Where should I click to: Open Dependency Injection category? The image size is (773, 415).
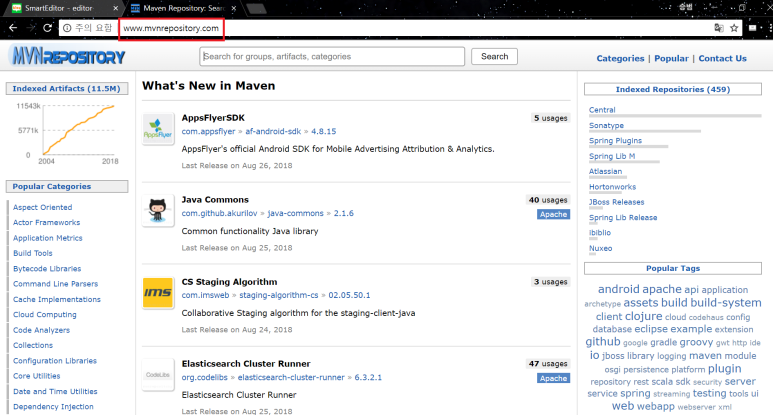pos(53,407)
